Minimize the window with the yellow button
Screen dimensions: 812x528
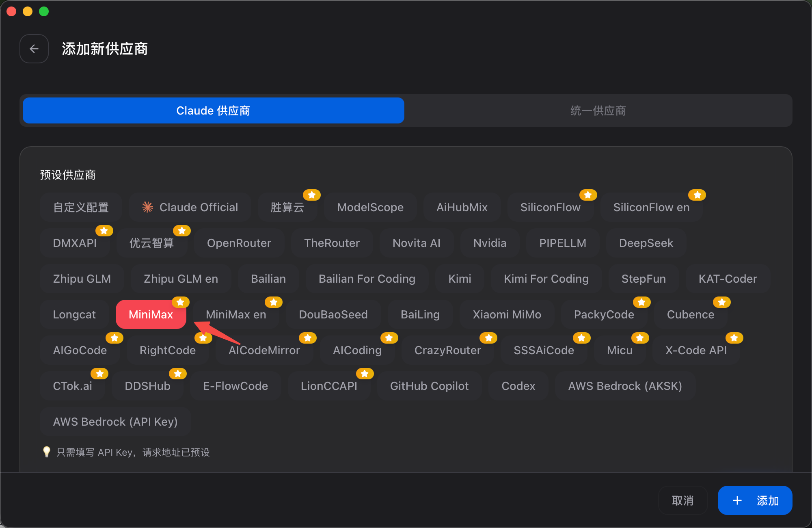click(28, 11)
